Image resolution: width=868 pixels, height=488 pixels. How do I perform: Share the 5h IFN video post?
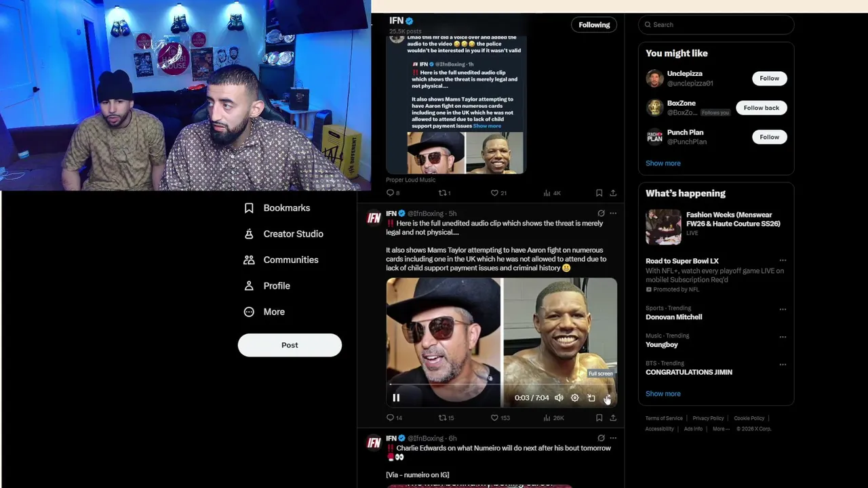613,418
